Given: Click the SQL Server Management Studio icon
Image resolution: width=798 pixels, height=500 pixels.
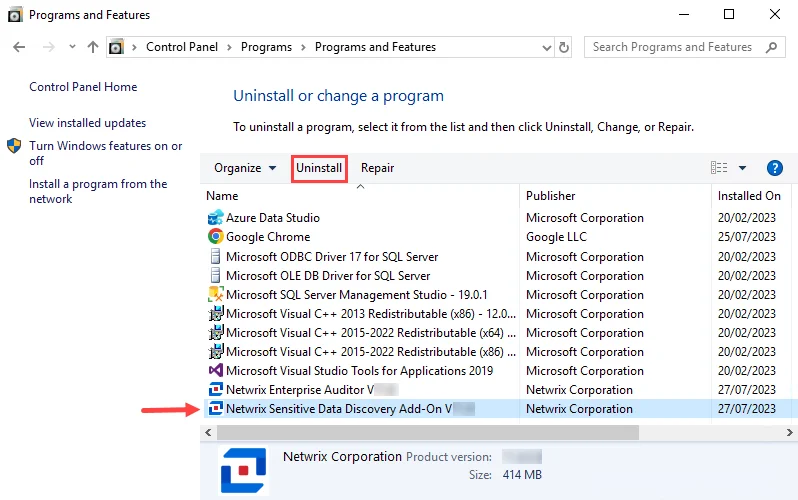Looking at the screenshot, I should click(216, 294).
